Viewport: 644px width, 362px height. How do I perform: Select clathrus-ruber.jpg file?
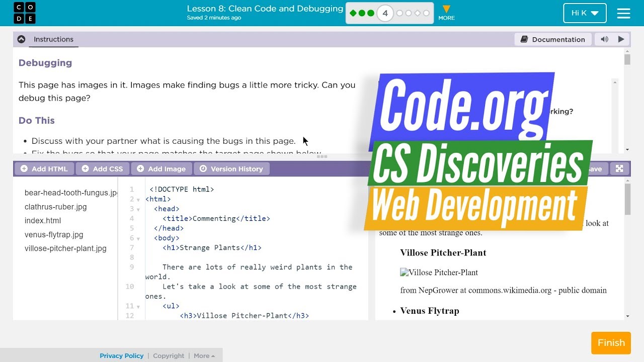click(55, 207)
